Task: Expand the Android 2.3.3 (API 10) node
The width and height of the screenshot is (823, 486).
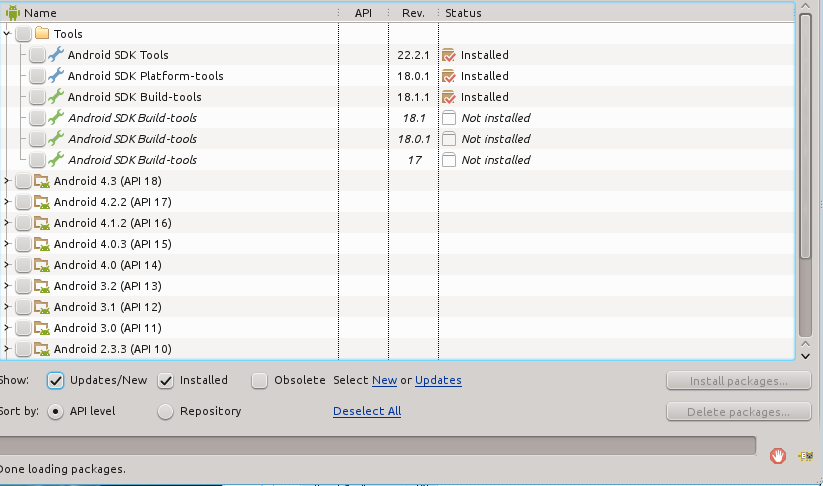Action: (7, 349)
